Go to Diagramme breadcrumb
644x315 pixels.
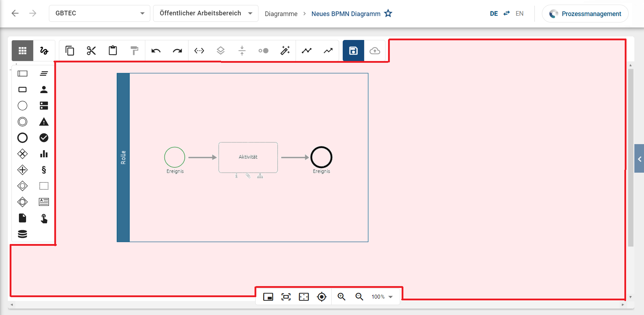coord(281,14)
